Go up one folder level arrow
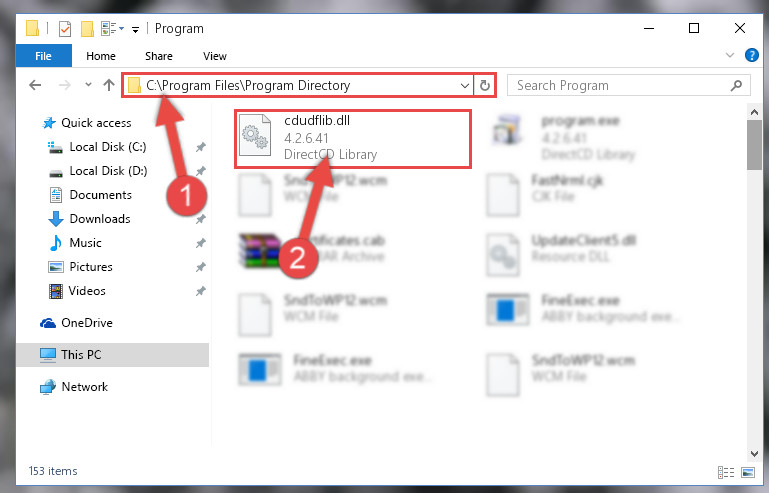The width and height of the screenshot is (769, 493). (109, 85)
